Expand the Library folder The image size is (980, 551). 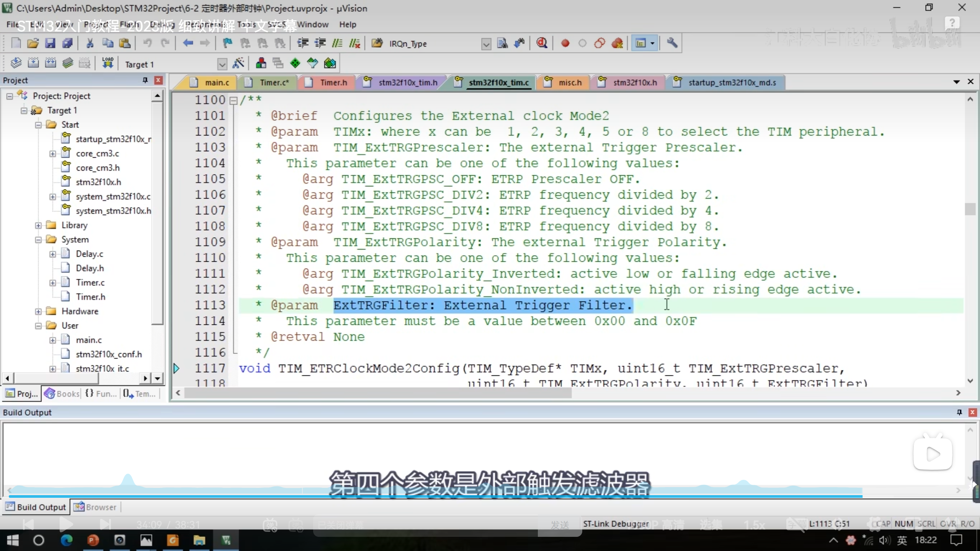pos(38,225)
